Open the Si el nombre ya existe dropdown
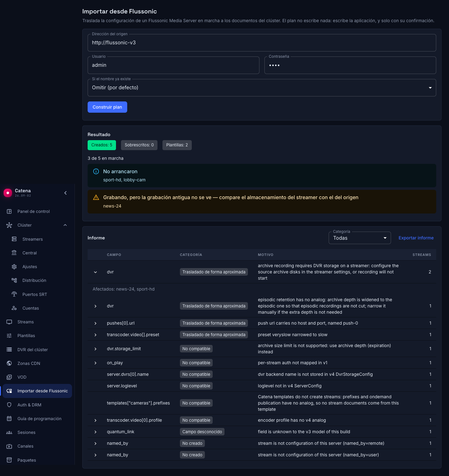449x476 pixels. click(262, 88)
